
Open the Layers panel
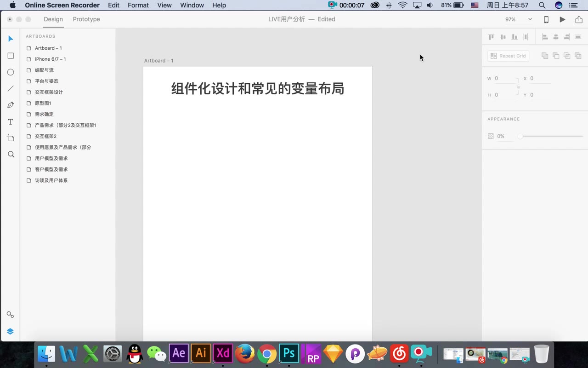coord(11,331)
